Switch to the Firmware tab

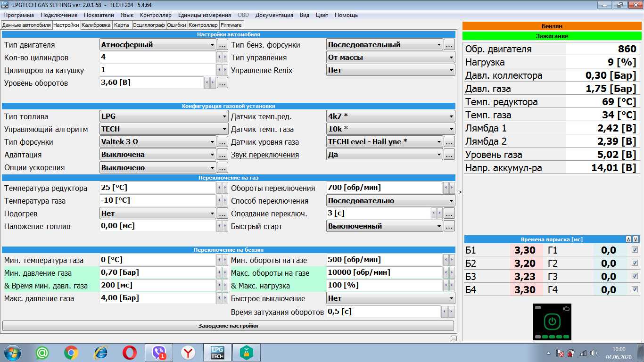pyautogui.click(x=231, y=25)
